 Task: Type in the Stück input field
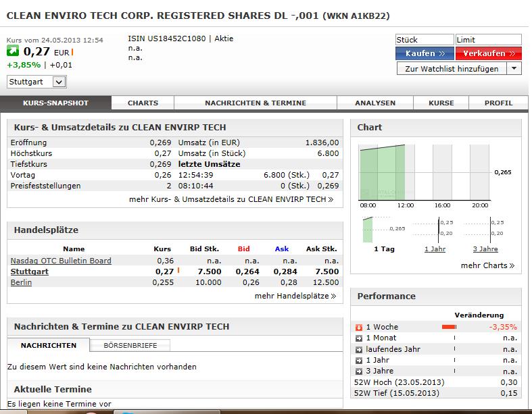(x=424, y=40)
